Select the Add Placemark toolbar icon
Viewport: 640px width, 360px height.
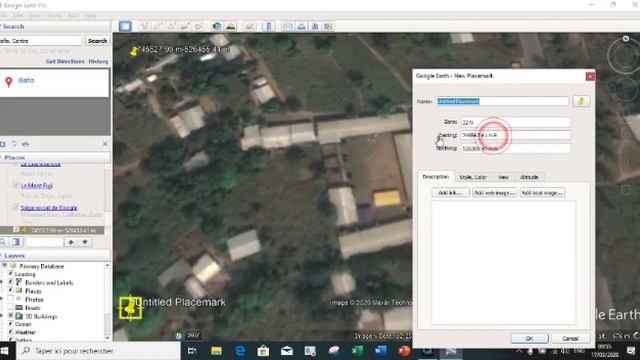(145, 27)
